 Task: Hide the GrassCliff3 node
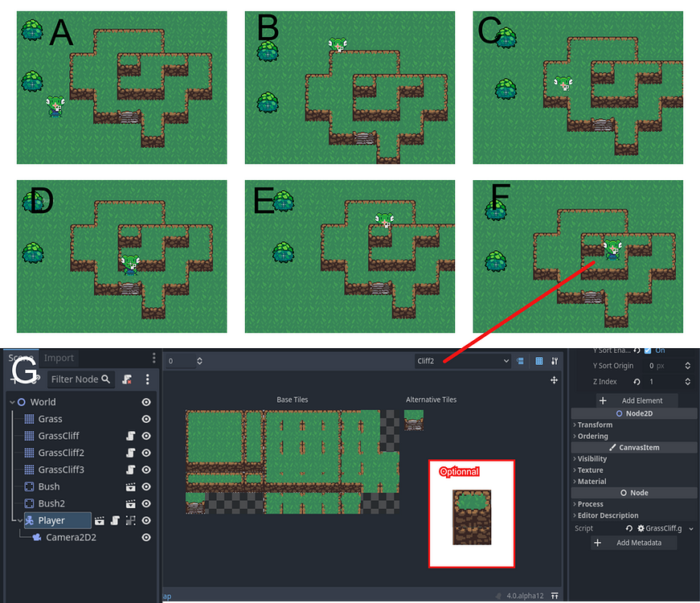146,470
